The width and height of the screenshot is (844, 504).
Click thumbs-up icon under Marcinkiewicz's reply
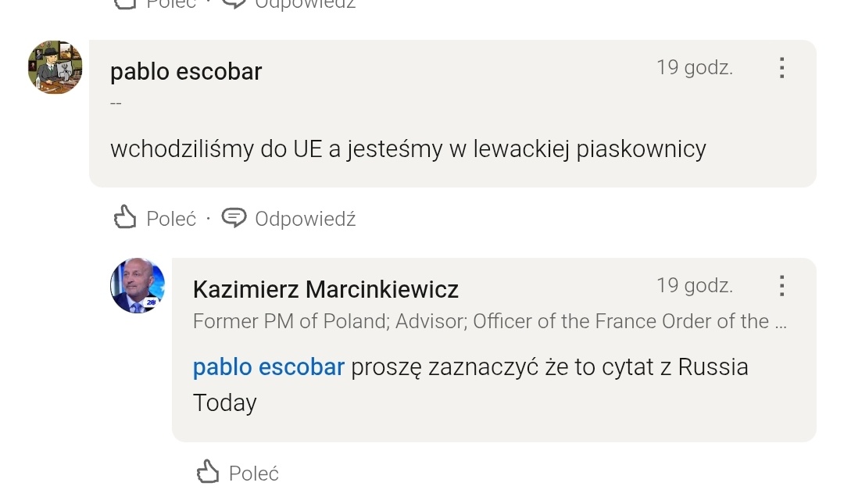pyautogui.click(x=207, y=472)
